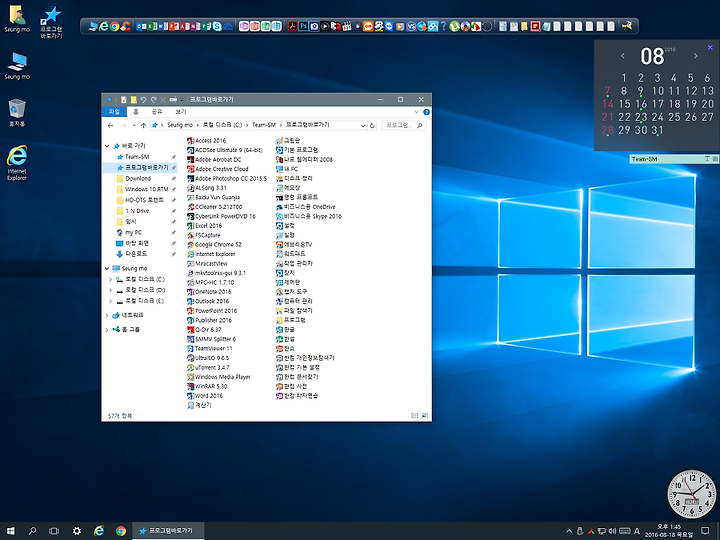The height and width of the screenshot is (540, 720).
Task: Select MPC-HC 1.7.10 shortcut
Action: [211, 282]
